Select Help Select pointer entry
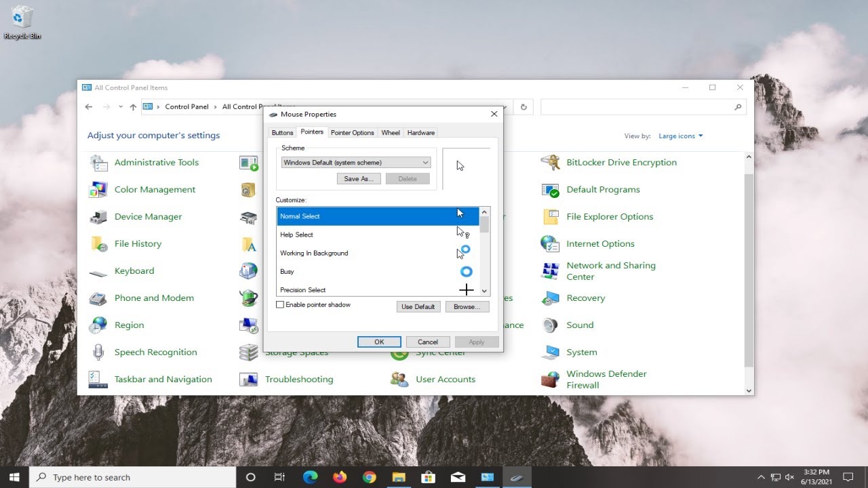 coord(378,235)
